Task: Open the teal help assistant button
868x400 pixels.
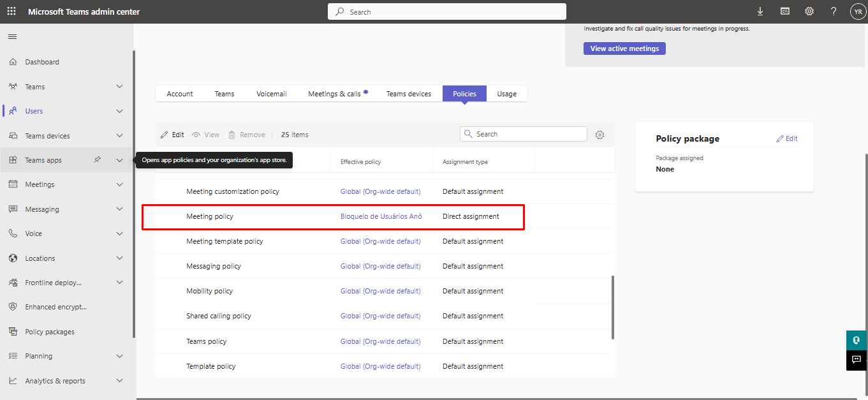Action: (857, 340)
